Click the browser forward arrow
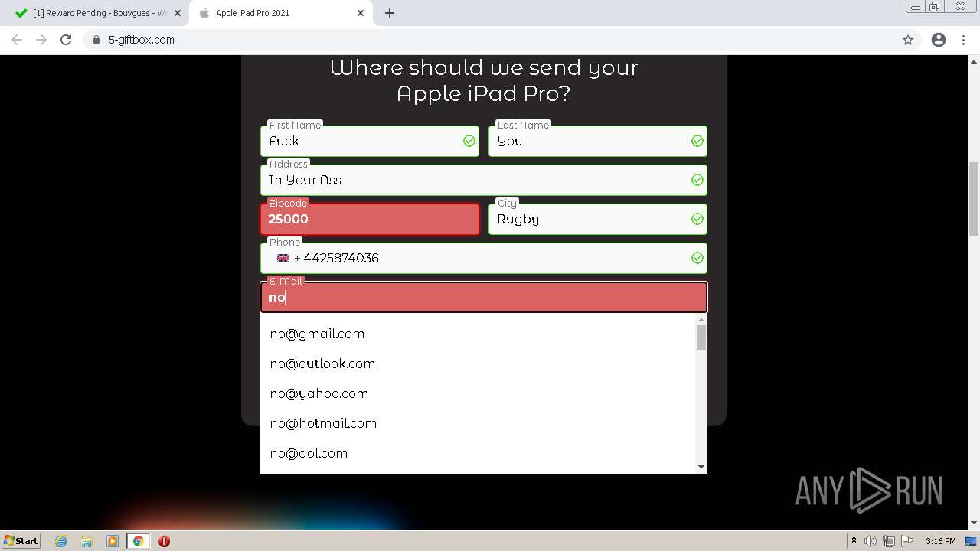Image resolution: width=980 pixels, height=551 pixels. pos(41,40)
